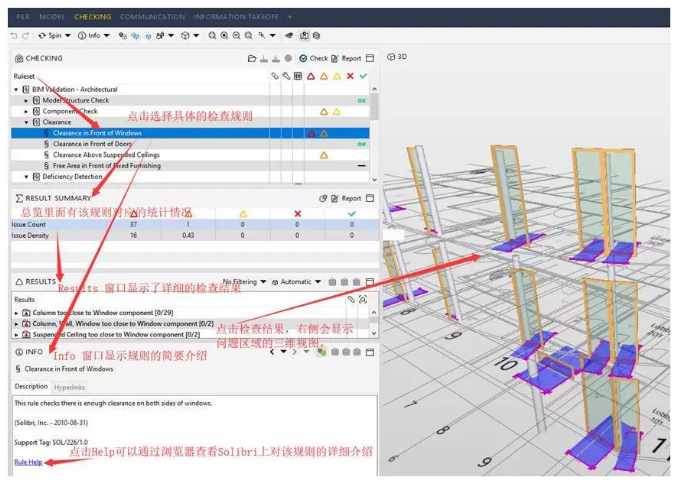Click ruleset tree scrollbar up arrow

(374, 89)
